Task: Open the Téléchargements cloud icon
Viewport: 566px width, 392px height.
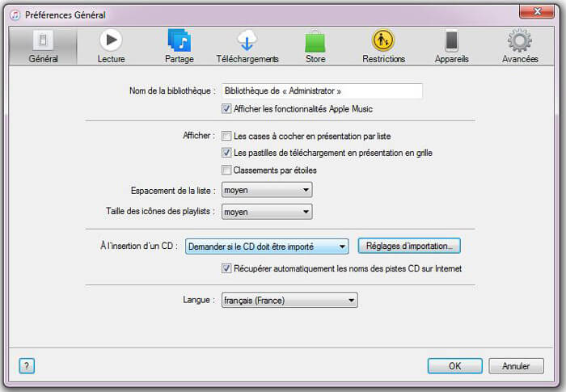Action: (247, 40)
